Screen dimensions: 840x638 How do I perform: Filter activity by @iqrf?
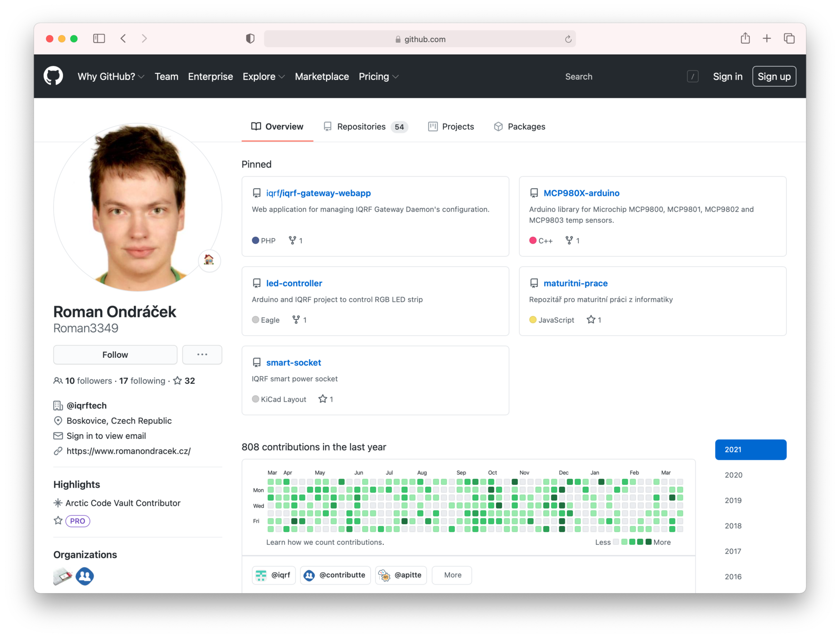tap(274, 575)
